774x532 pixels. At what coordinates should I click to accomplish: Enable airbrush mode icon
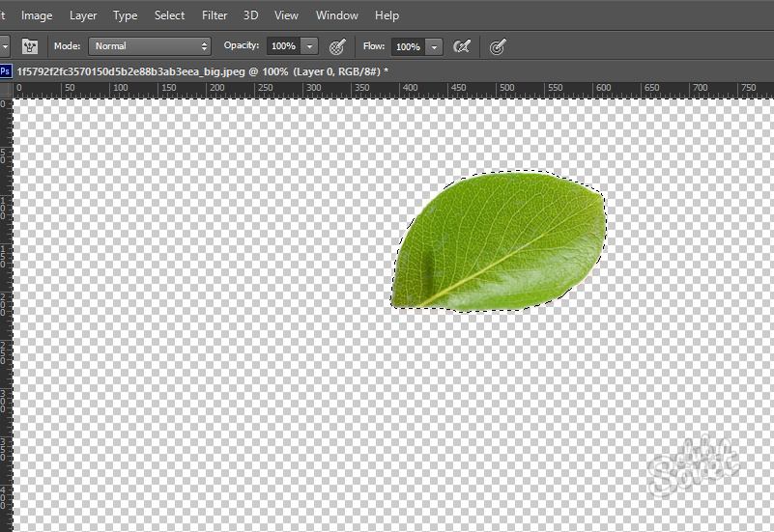[463, 46]
